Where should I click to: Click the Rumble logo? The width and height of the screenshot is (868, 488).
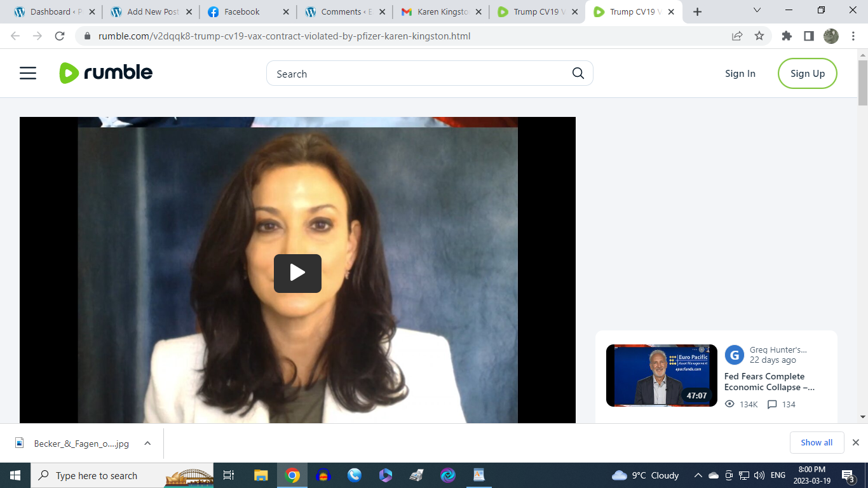pyautogui.click(x=106, y=73)
